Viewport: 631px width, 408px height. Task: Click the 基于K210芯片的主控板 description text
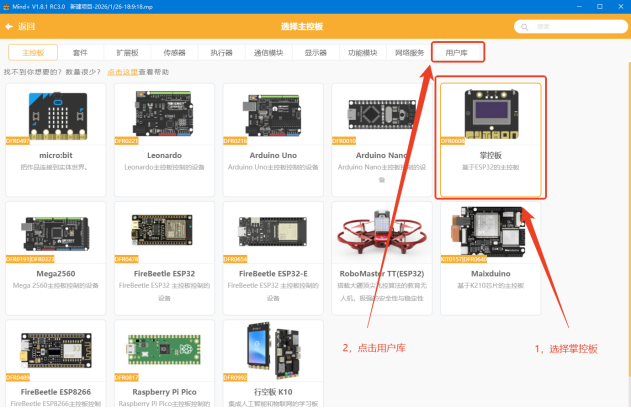(491, 286)
